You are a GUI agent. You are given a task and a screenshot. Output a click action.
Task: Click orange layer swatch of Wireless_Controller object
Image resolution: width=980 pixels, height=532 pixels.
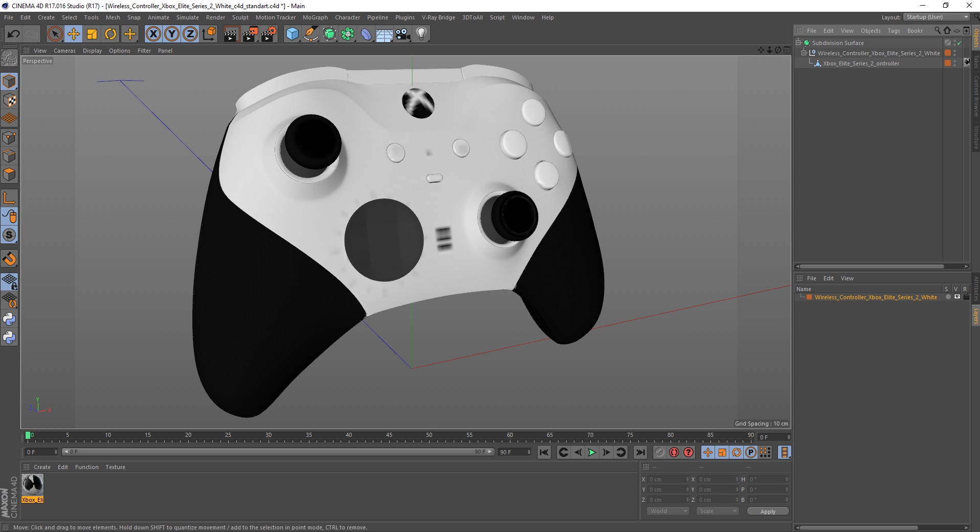click(x=948, y=53)
